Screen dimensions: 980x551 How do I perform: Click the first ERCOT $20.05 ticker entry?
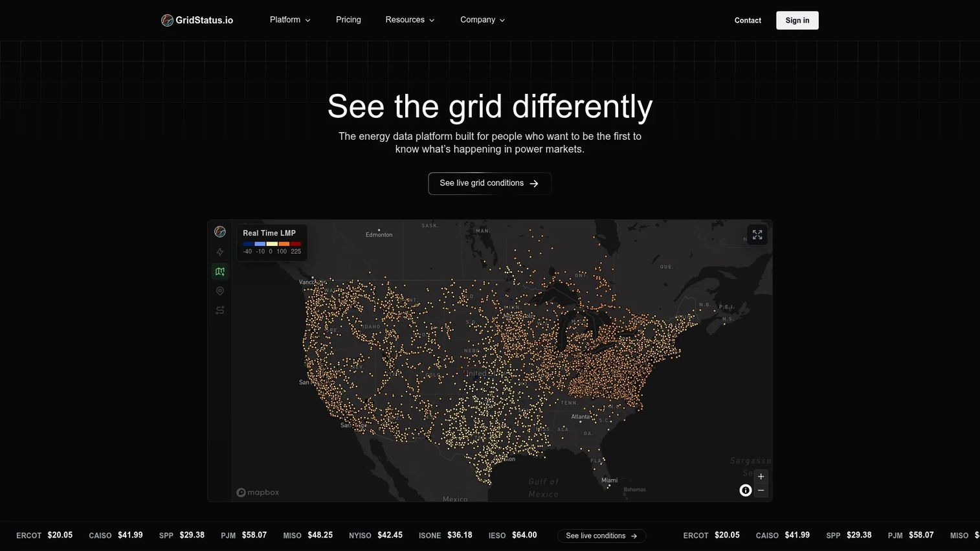point(44,535)
